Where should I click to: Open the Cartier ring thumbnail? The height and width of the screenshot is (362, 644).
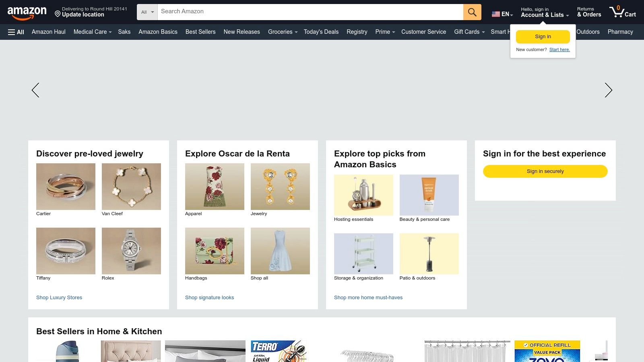click(x=66, y=187)
